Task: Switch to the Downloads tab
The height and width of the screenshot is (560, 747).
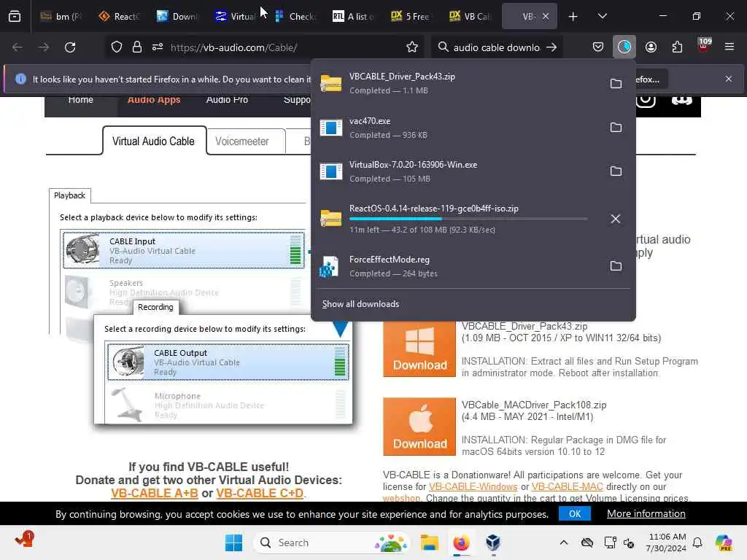Action: click(x=177, y=17)
